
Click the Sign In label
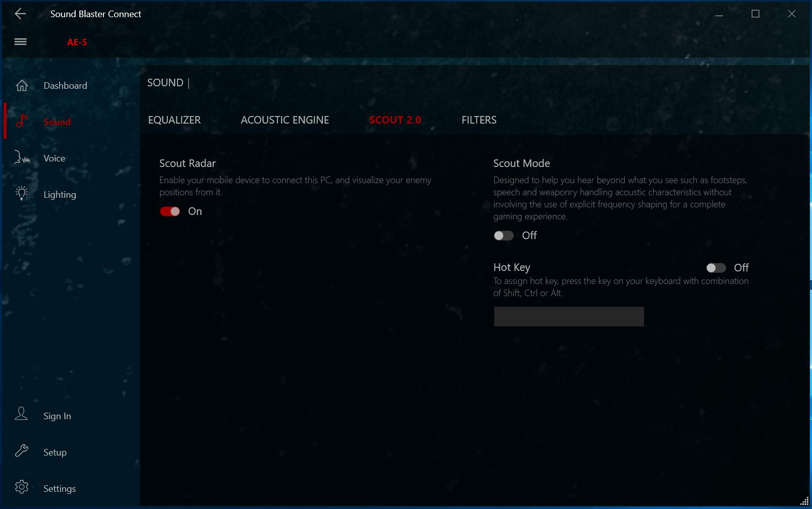coord(57,416)
